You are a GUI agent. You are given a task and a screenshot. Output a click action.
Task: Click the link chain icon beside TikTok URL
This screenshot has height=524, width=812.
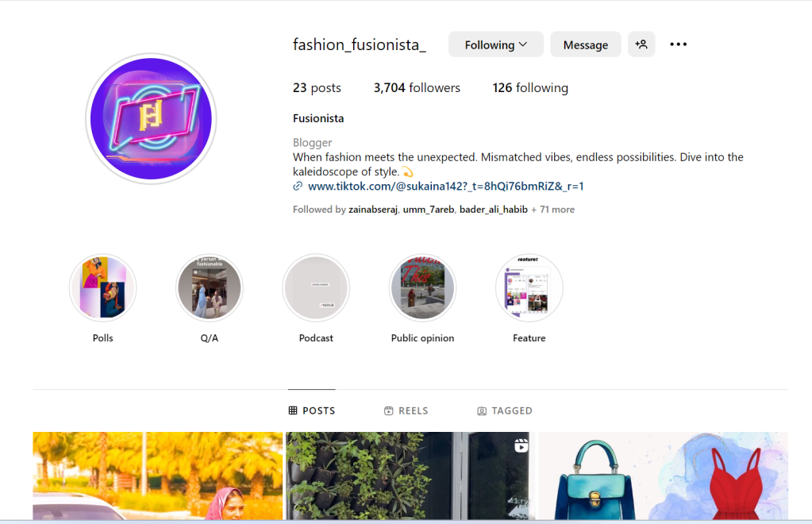298,187
